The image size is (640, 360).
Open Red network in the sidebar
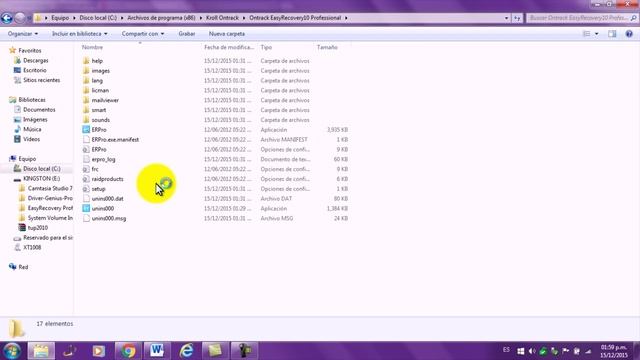coord(23,267)
